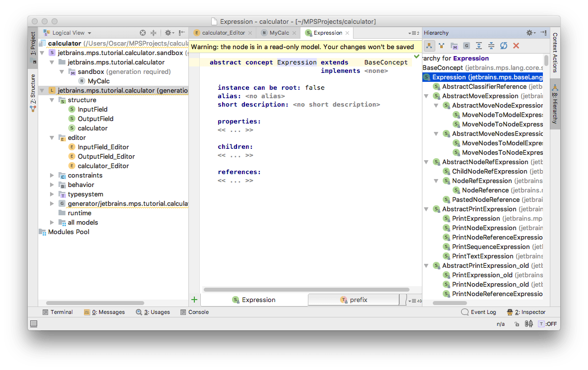588x370 pixels.
Task: Expand all nodes in Hierarchy toolbar
Action: pyautogui.click(x=478, y=46)
